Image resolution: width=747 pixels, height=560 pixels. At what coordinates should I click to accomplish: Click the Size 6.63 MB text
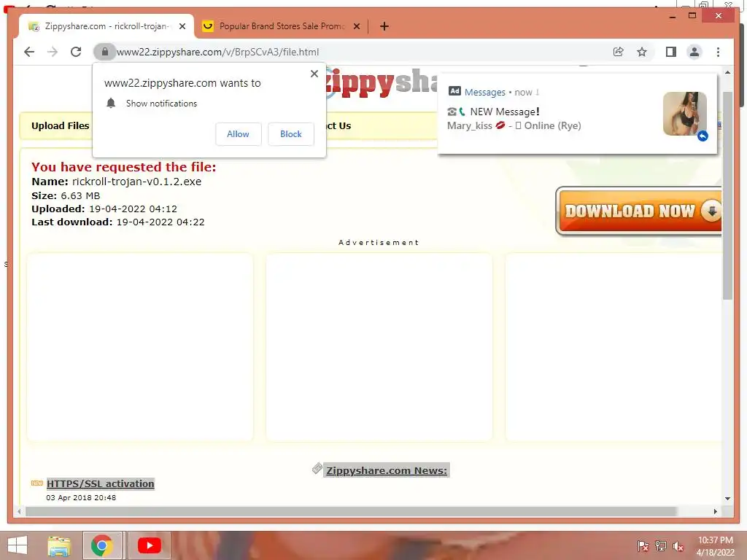(x=66, y=195)
